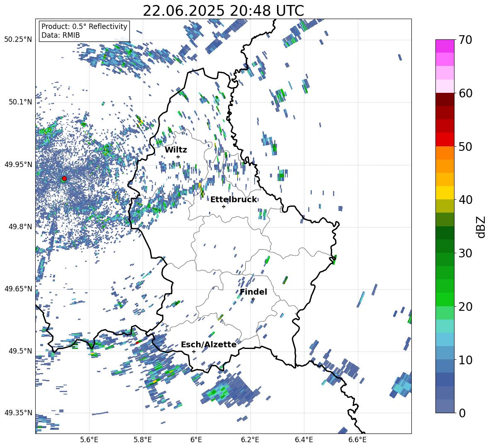
Task: Click the 6°E longitude label
Action: coord(196,440)
